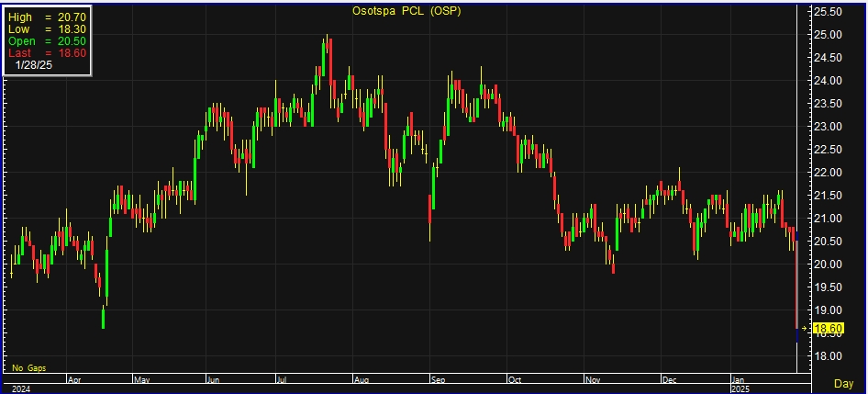Viewport: 868px width, 394px height.
Task: Click the 20.00 price axis label
Action: tap(829, 265)
